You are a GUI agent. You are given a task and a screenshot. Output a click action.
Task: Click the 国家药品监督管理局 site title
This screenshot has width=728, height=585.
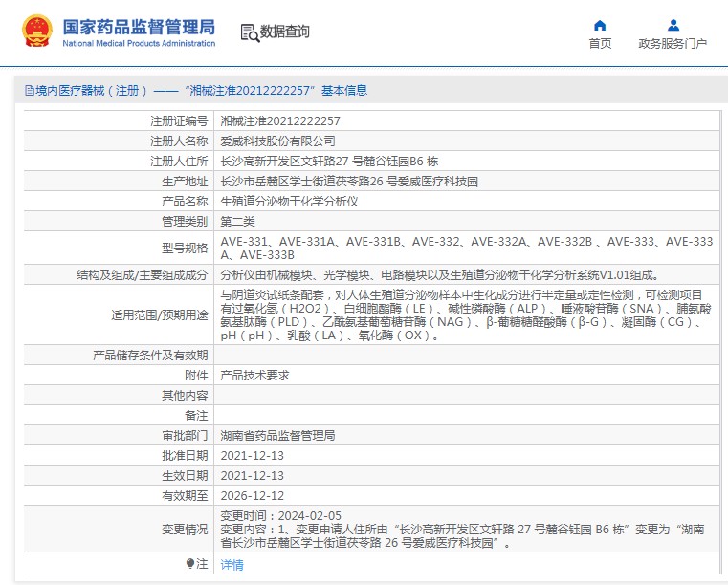click(x=139, y=27)
